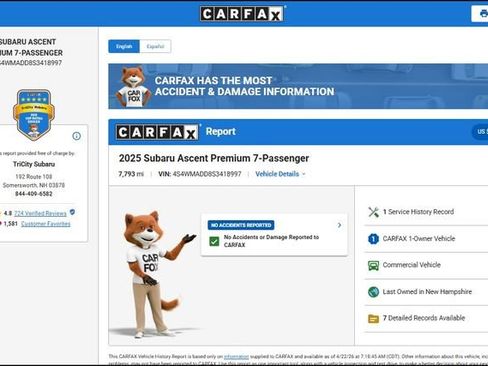This screenshot has height=366, width=488.
Task: Open the 724 Verified Reviews link
Action: pyautogui.click(x=40, y=213)
